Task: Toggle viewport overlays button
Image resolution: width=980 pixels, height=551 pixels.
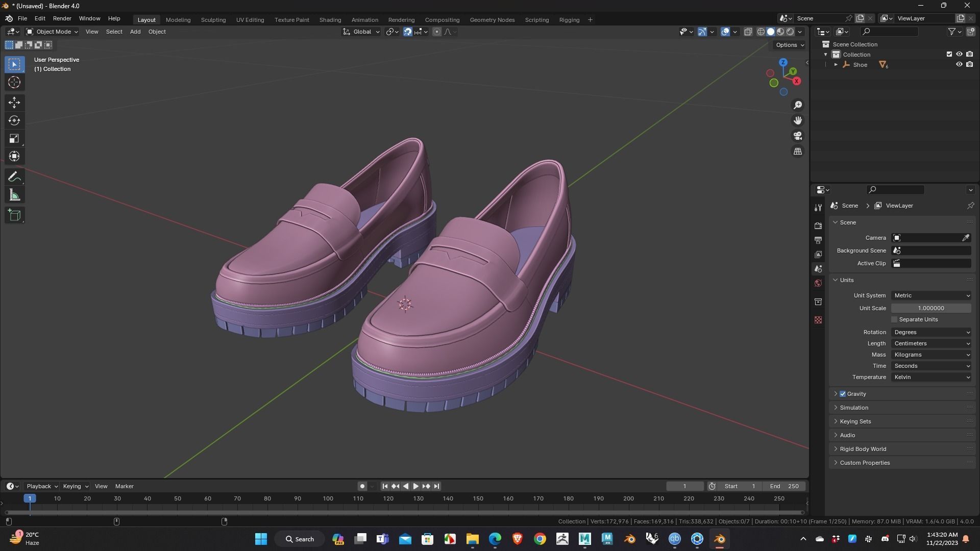Action: click(725, 32)
